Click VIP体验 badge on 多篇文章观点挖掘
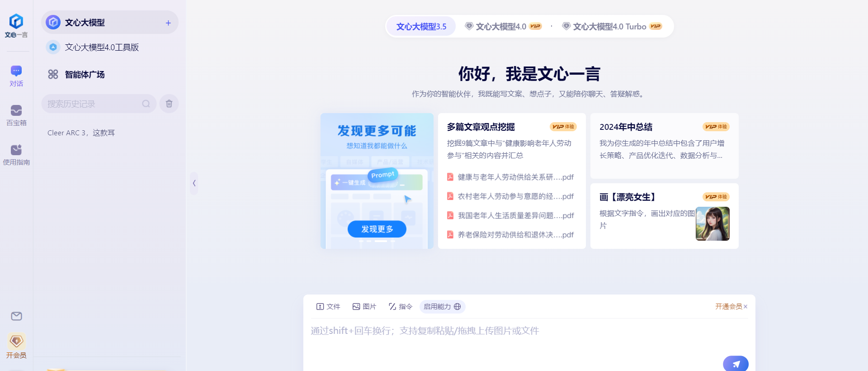The image size is (868, 371). point(563,127)
